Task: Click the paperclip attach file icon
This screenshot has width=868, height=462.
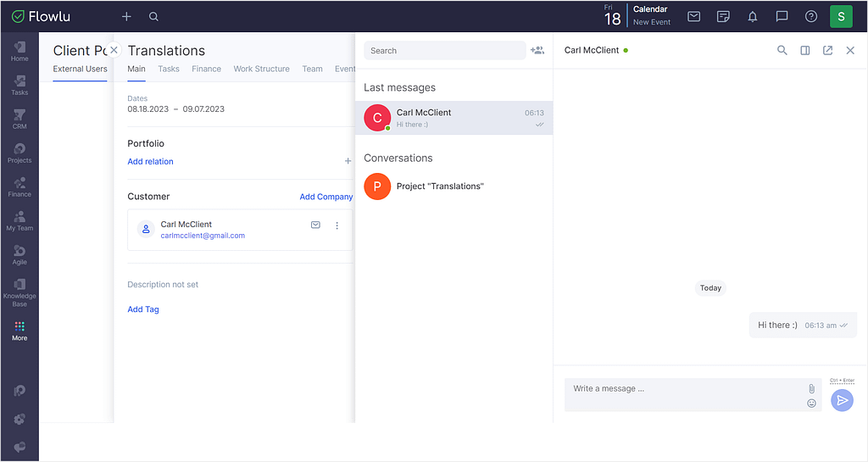Action: (811, 388)
